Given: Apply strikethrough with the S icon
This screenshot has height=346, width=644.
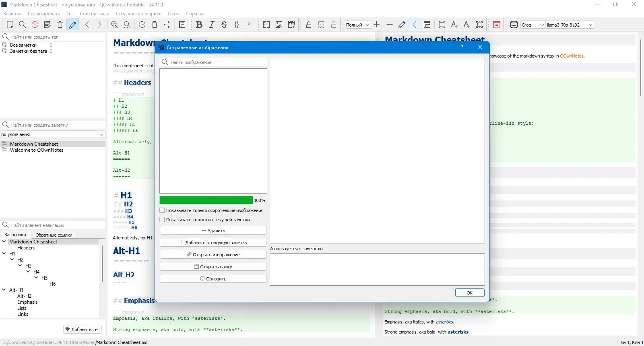Looking at the screenshot, I should point(224,25).
